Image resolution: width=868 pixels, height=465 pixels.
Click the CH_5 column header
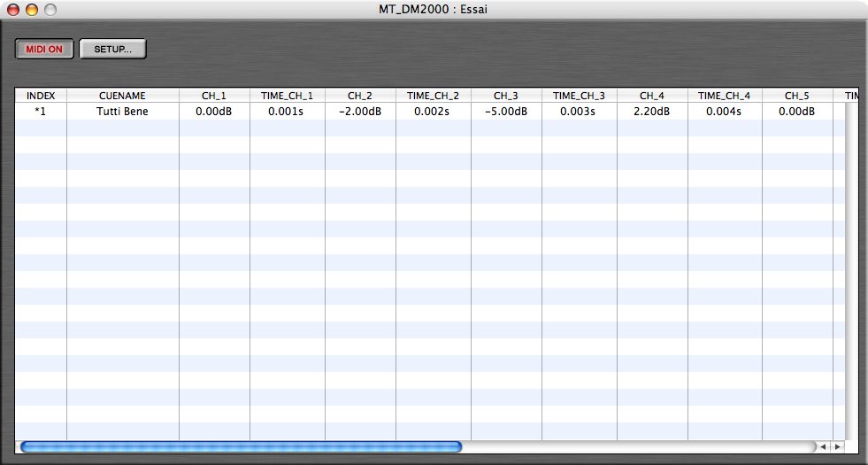click(x=798, y=96)
